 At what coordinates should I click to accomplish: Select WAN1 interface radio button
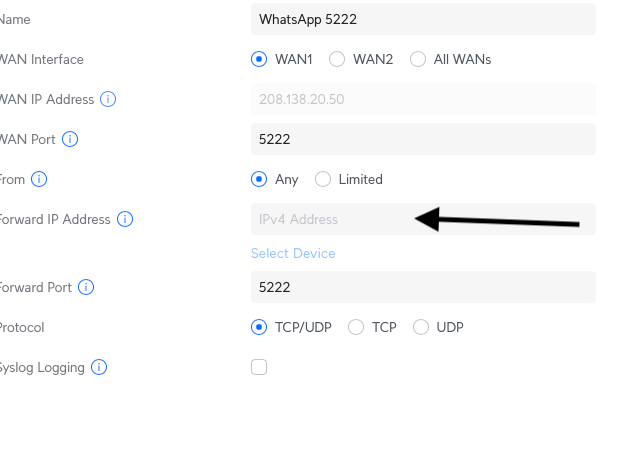(259, 59)
